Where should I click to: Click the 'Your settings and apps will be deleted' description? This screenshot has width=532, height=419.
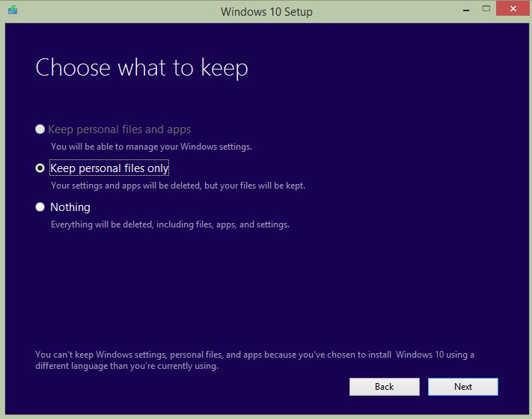pyautogui.click(x=177, y=186)
